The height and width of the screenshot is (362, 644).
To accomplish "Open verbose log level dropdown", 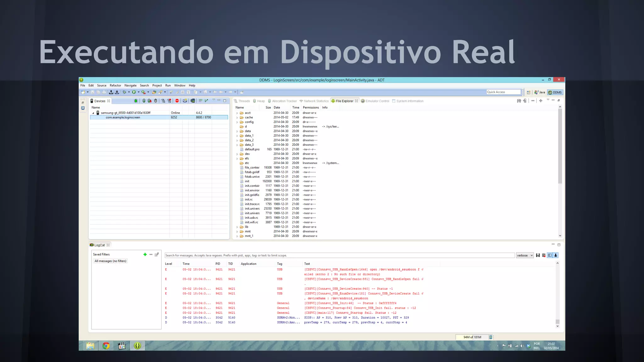I will [525, 255].
